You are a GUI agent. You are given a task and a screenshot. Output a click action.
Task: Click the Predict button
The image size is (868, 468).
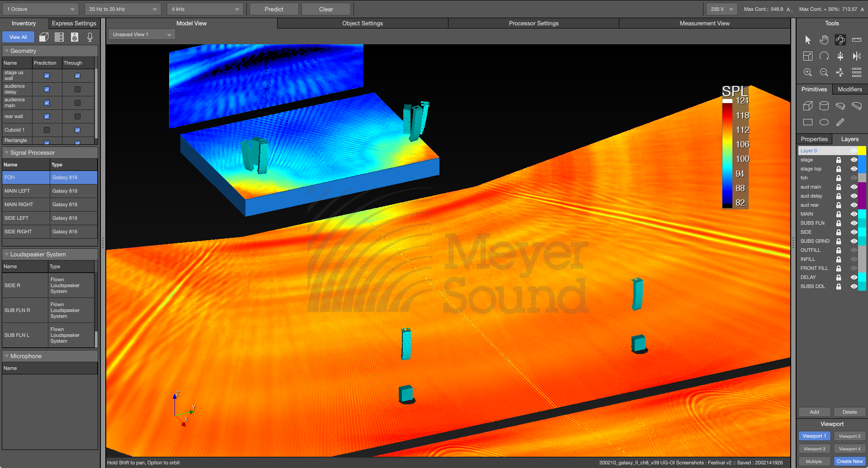point(274,9)
